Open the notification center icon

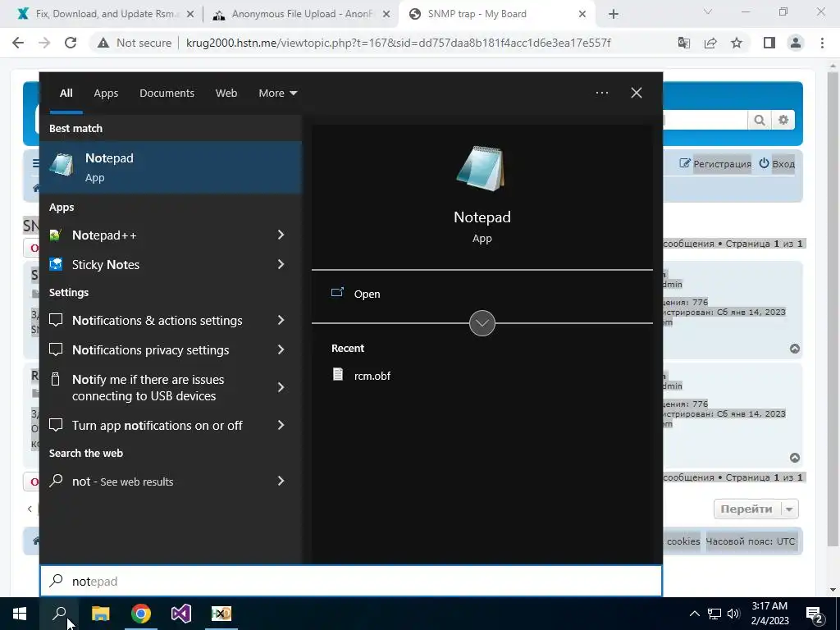coord(815,614)
